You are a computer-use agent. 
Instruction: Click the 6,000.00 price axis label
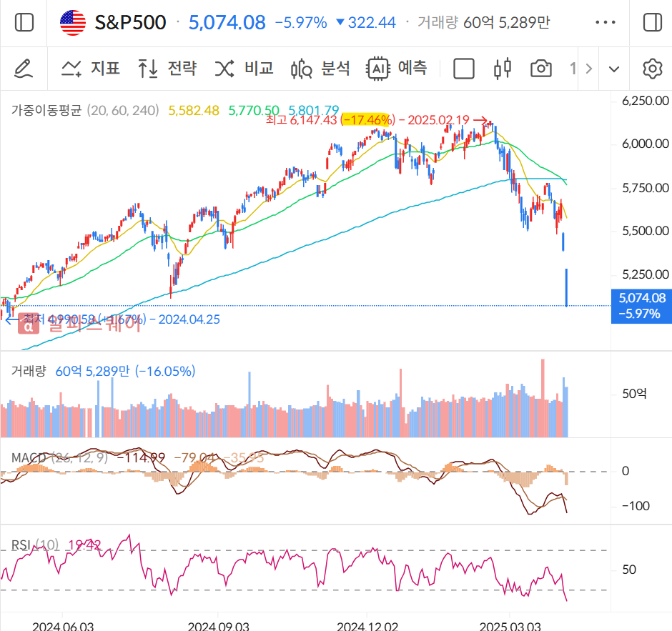pyautogui.click(x=646, y=144)
